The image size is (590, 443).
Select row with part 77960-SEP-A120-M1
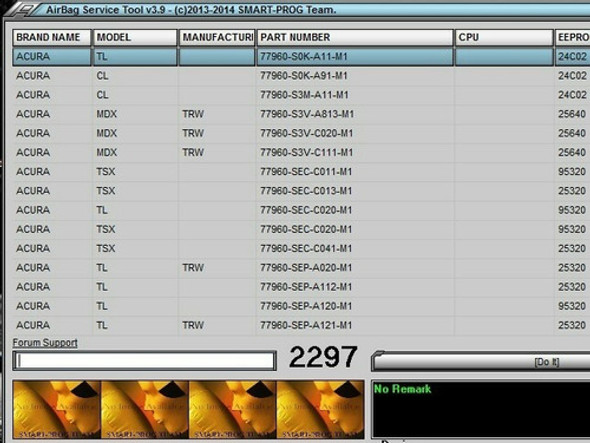(301, 306)
